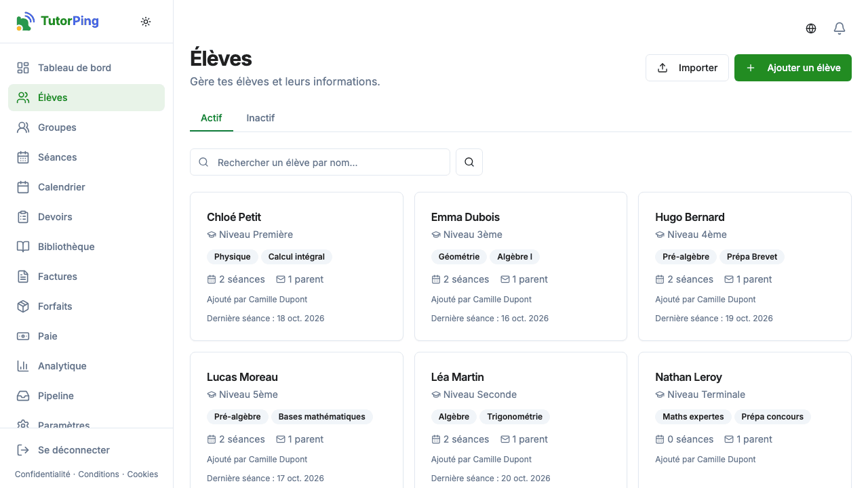Image resolution: width=868 pixels, height=488 pixels.
Task: Open the Conditions link
Action: click(x=98, y=474)
